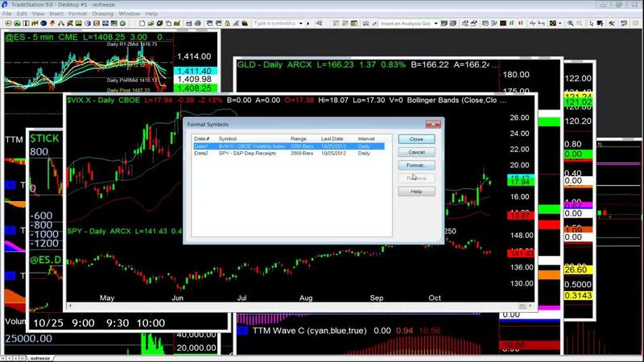
Task: Open the File menu
Action: [x=7, y=14]
